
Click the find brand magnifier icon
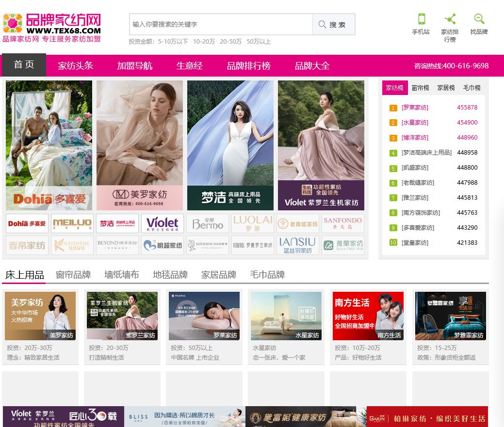pyautogui.click(x=479, y=19)
